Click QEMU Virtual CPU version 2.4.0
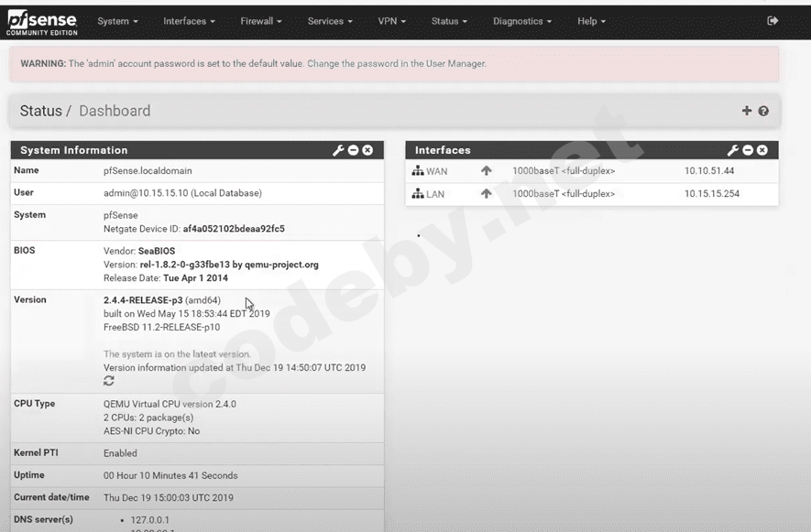This screenshot has width=811, height=532. point(170,404)
